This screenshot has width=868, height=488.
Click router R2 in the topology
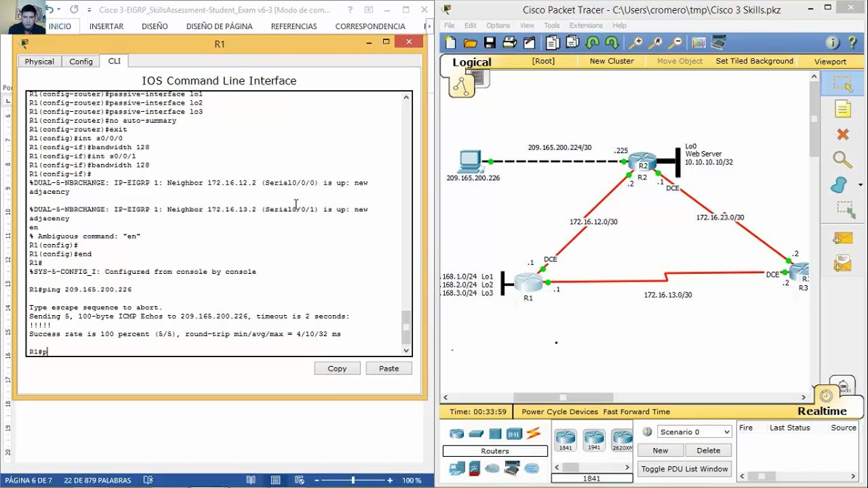tap(642, 161)
